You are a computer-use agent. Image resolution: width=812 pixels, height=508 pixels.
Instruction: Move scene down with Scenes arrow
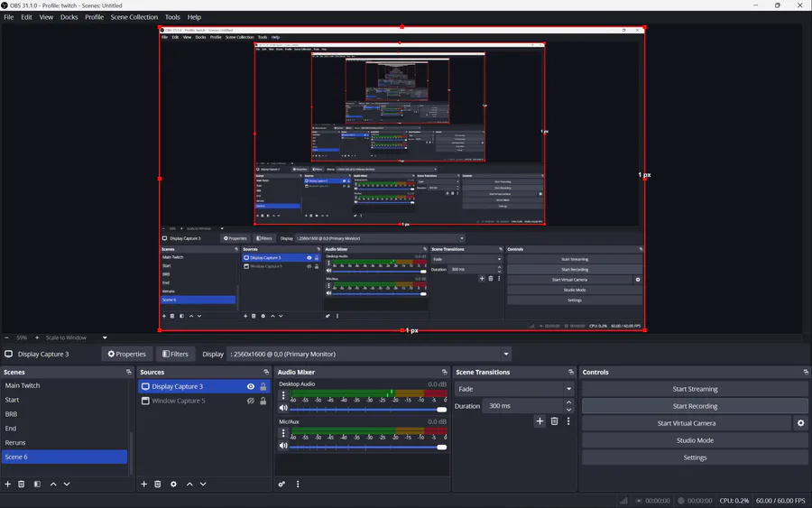(67, 484)
